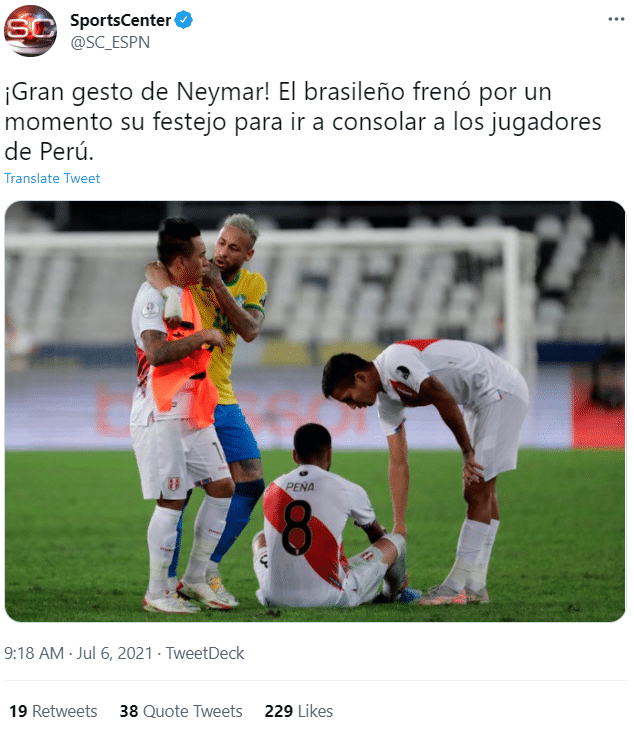Click Translate Tweet
This screenshot has height=729, width=634.
tap(52, 178)
